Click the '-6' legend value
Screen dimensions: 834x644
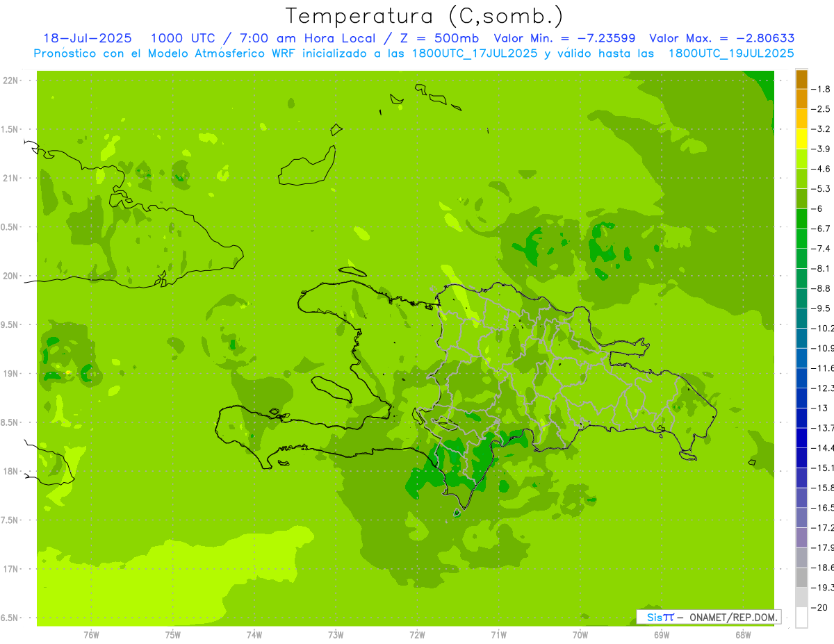818,209
